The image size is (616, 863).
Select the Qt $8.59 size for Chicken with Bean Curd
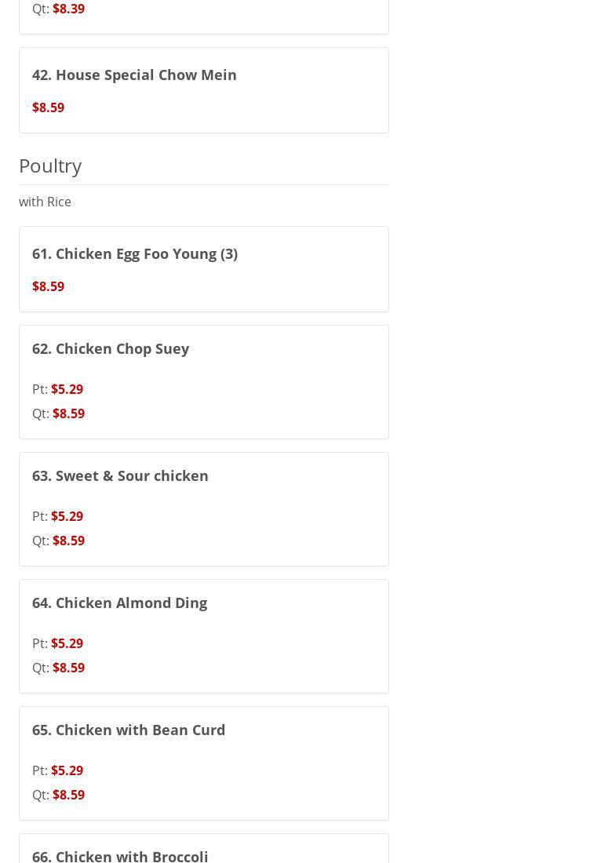68,795
